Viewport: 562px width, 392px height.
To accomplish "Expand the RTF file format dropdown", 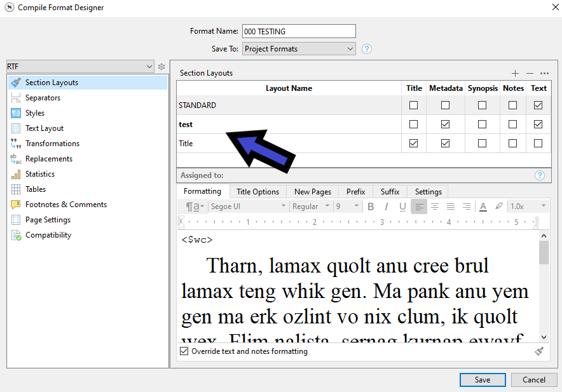I will coord(80,67).
